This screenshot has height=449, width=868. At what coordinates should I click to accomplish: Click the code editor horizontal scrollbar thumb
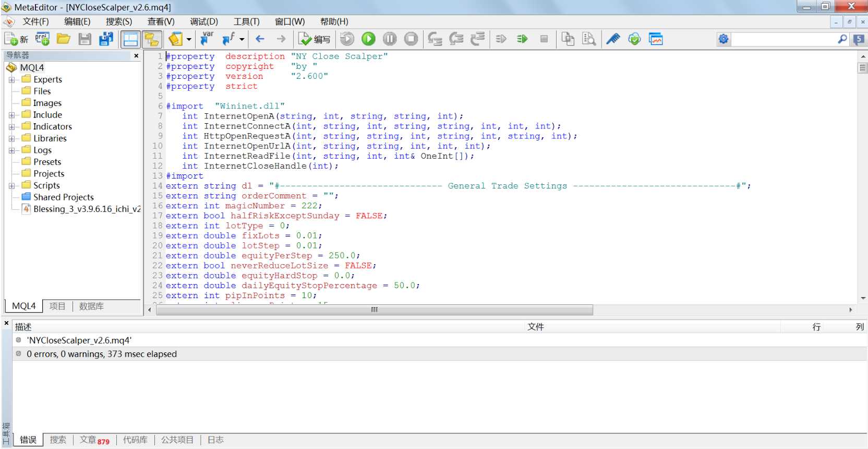point(374,310)
